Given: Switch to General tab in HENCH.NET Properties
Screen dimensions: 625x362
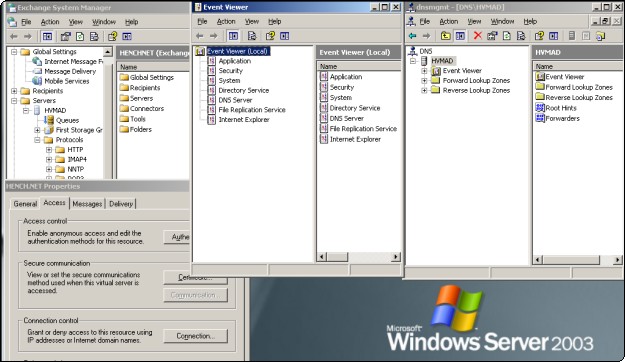Looking at the screenshot, I should click(25, 204).
